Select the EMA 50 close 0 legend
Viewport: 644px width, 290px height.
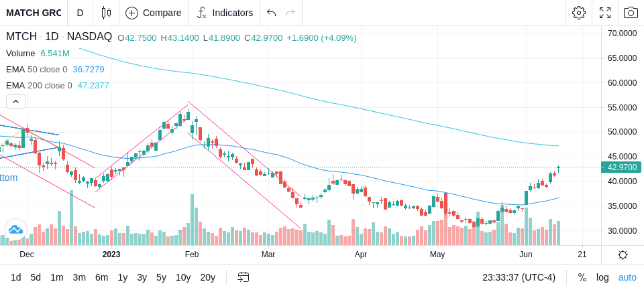point(36,70)
